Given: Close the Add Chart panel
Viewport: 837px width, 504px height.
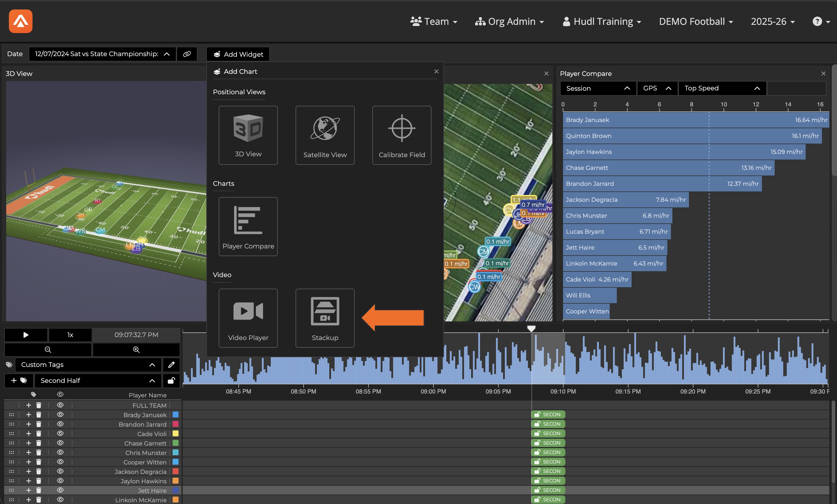Looking at the screenshot, I should [x=436, y=71].
